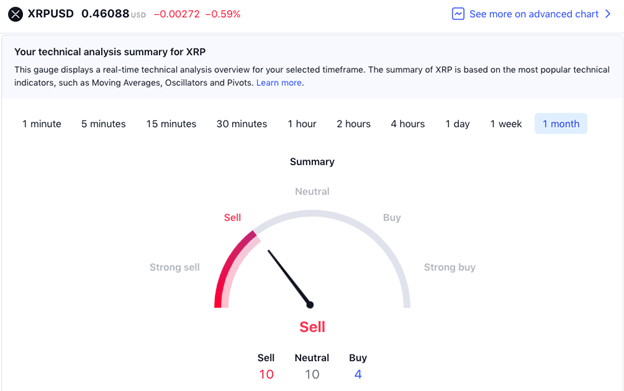This screenshot has width=624, height=391.
Task: Click the blue Buy count 4
Action: 358,374
